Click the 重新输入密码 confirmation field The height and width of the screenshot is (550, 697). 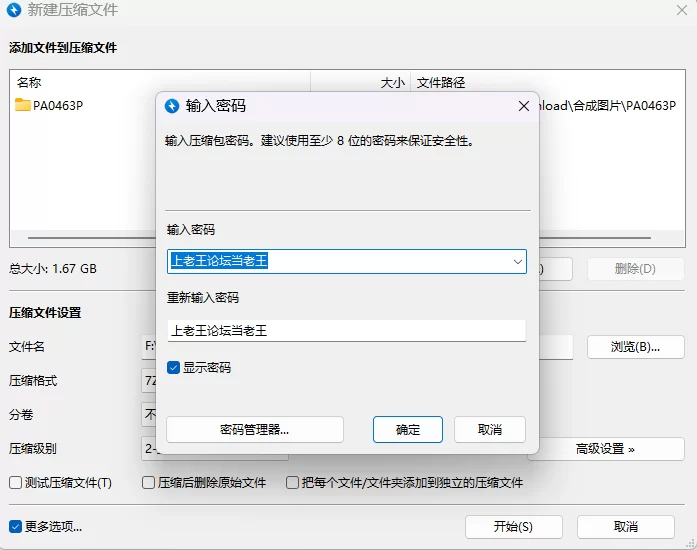(347, 330)
